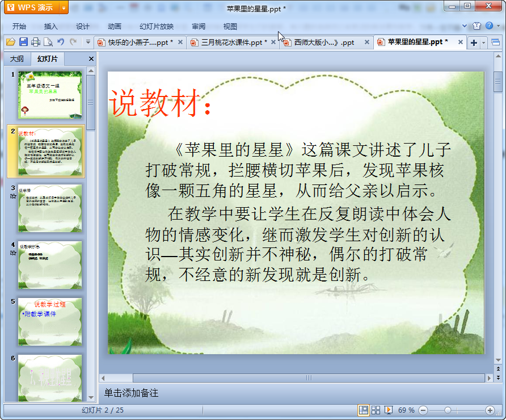
Task: Open the WPS 演示 application menu
Action: coord(32,7)
